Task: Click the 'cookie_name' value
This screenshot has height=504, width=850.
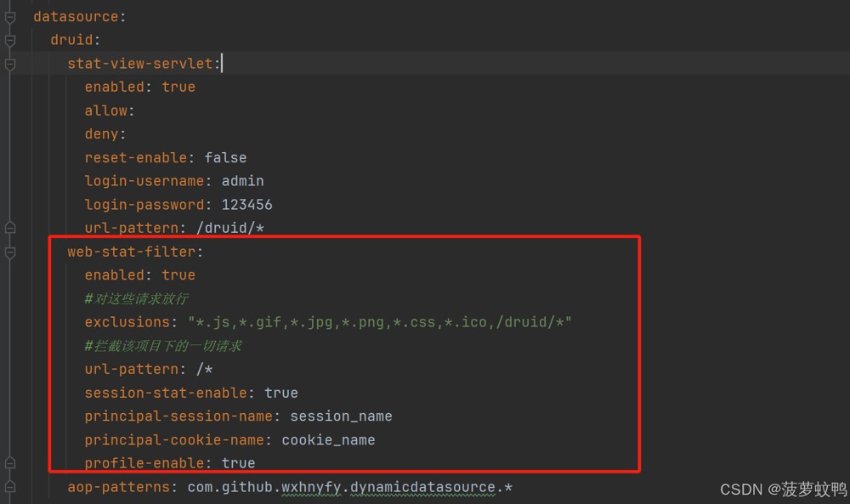Action: (328, 440)
